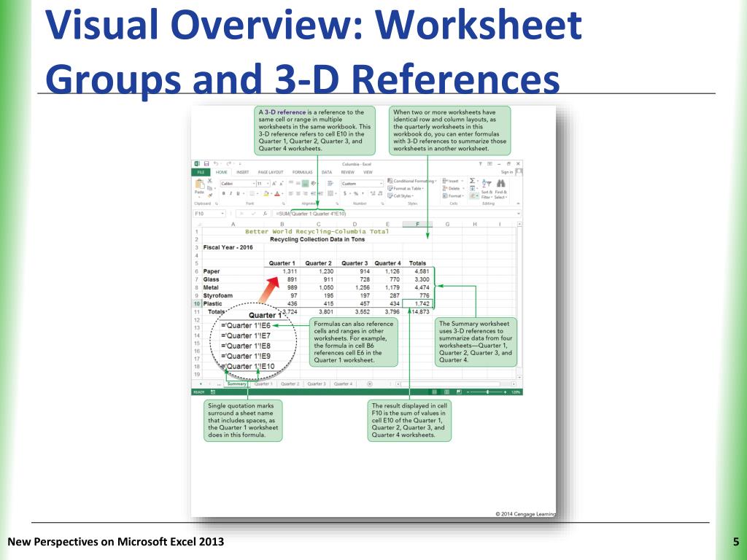The width and height of the screenshot is (747, 560).
Task: Click the AutoSum sigma icon
Action: tap(472, 181)
